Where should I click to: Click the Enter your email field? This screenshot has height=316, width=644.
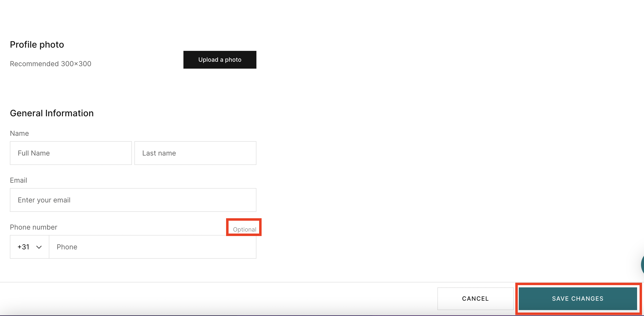[x=133, y=200]
